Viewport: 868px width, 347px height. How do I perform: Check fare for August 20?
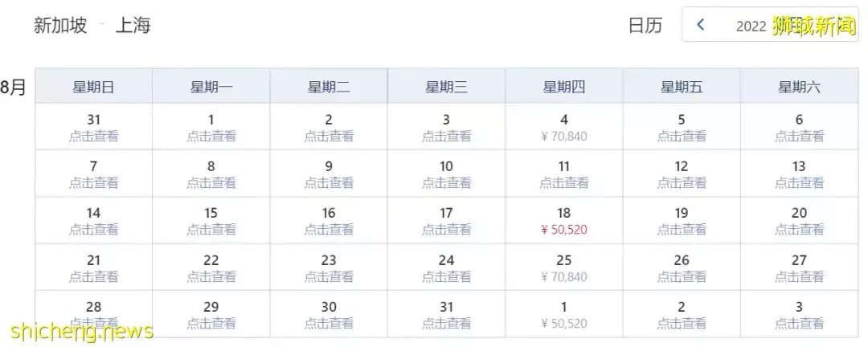(x=799, y=221)
